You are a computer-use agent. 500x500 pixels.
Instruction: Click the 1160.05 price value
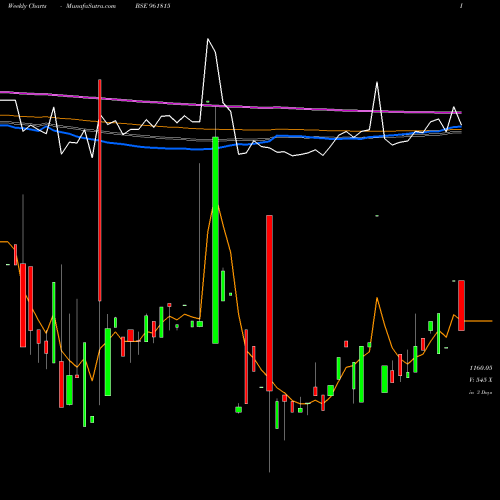tap(481, 368)
